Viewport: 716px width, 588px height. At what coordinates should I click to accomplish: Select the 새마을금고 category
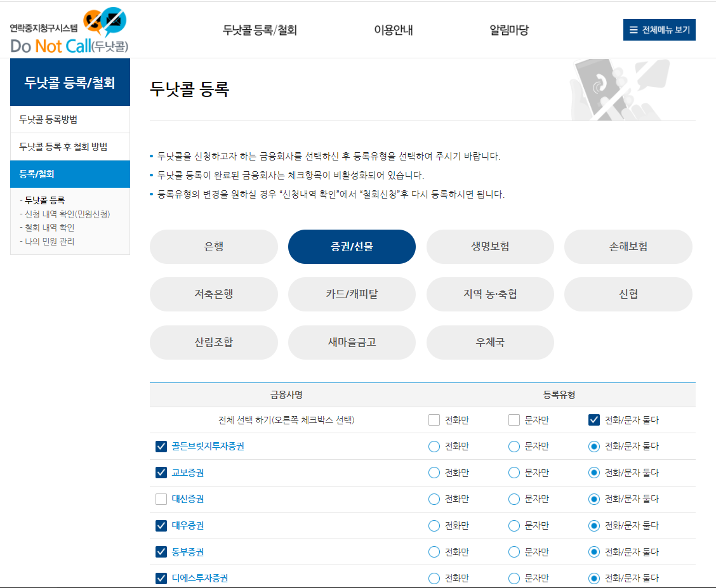[x=352, y=342]
